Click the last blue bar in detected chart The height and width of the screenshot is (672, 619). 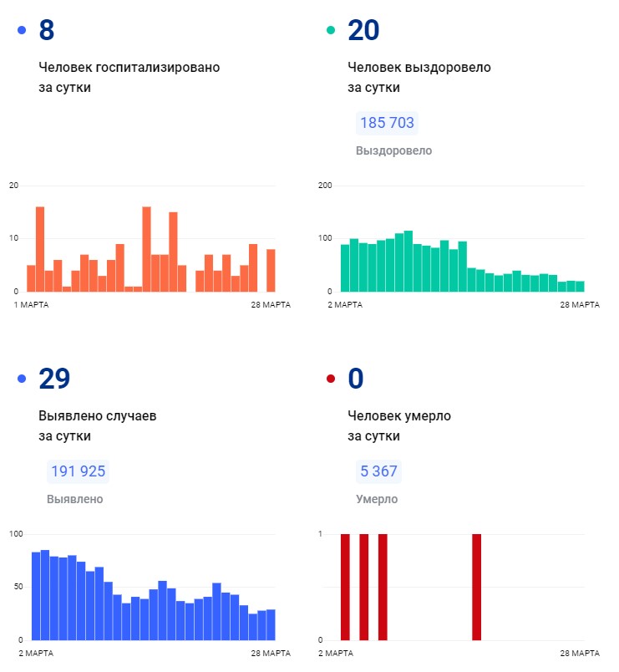271,624
